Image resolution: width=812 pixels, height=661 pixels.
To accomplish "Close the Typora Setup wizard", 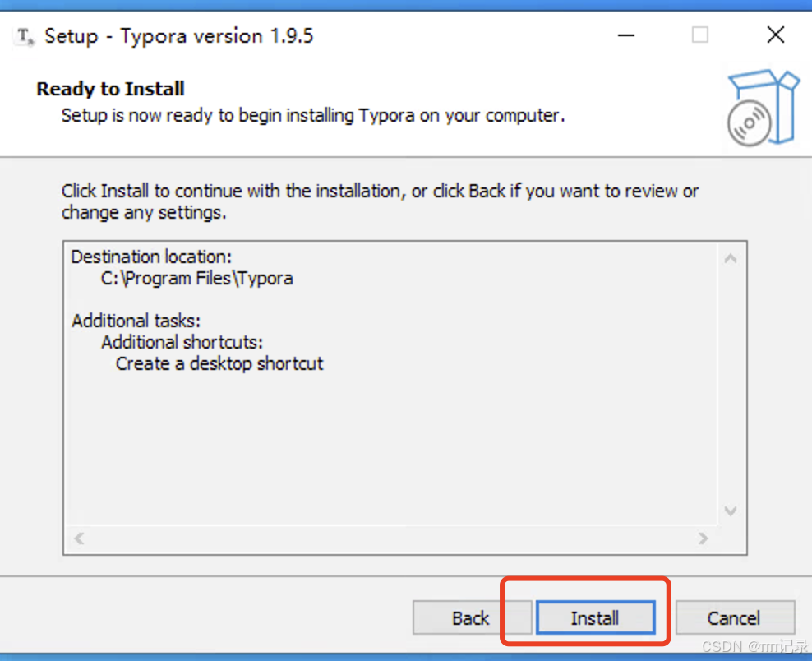I will [775, 35].
